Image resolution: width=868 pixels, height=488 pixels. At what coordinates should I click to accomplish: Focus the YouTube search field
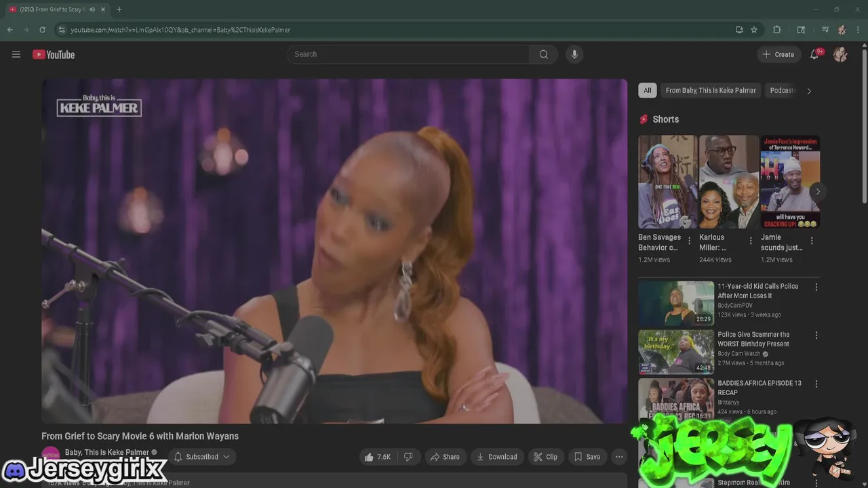[408, 54]
